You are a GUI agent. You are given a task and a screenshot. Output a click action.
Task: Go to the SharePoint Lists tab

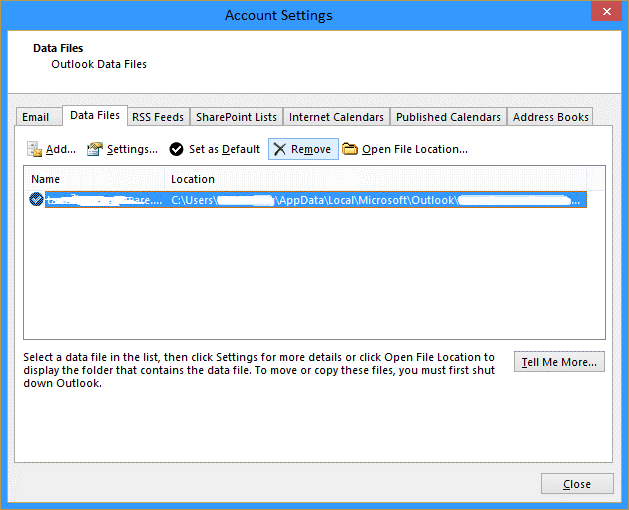click(236, 117)
